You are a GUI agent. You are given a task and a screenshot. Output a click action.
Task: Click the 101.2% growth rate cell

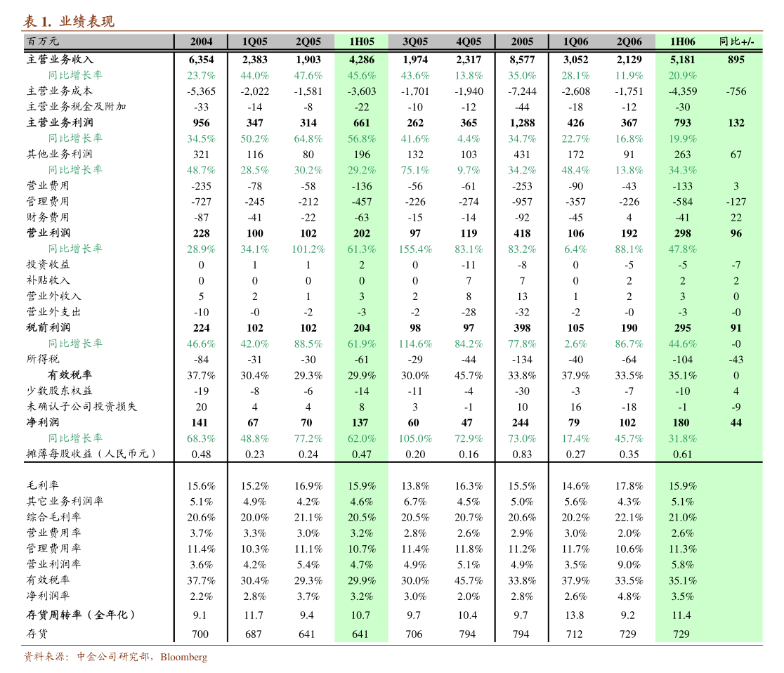308,249
